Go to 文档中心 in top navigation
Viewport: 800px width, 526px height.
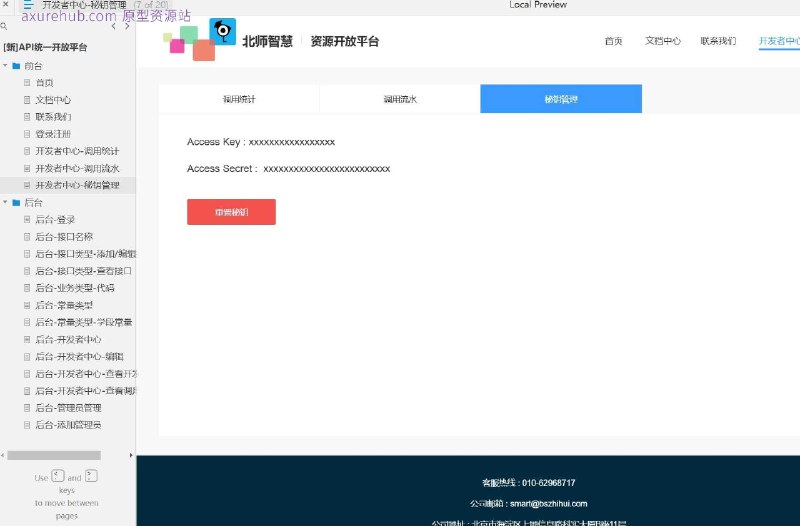point(663,41)
